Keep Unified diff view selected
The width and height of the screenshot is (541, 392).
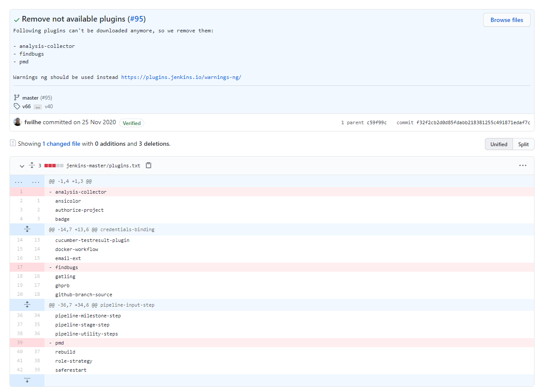[499, 144]
